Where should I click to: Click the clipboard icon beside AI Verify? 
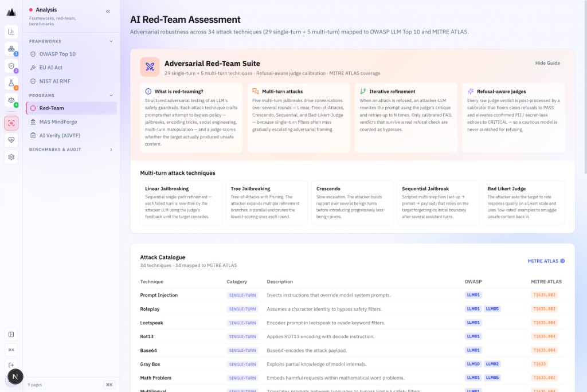click(33, 135)
